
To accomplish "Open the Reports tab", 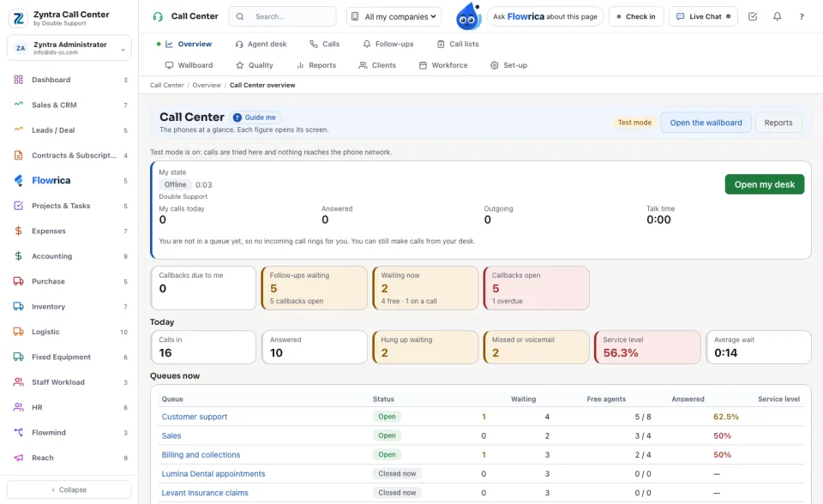I will tap(316, 65).
